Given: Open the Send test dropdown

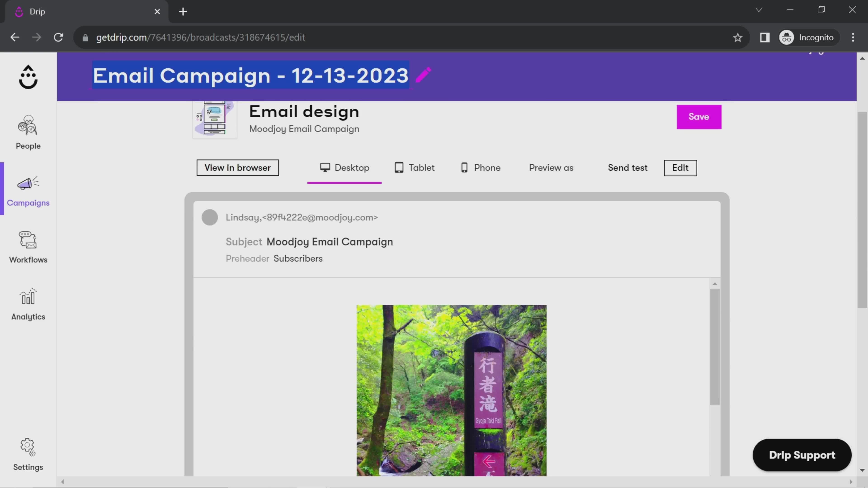Looking at the screenshot, I should point(628,167).
